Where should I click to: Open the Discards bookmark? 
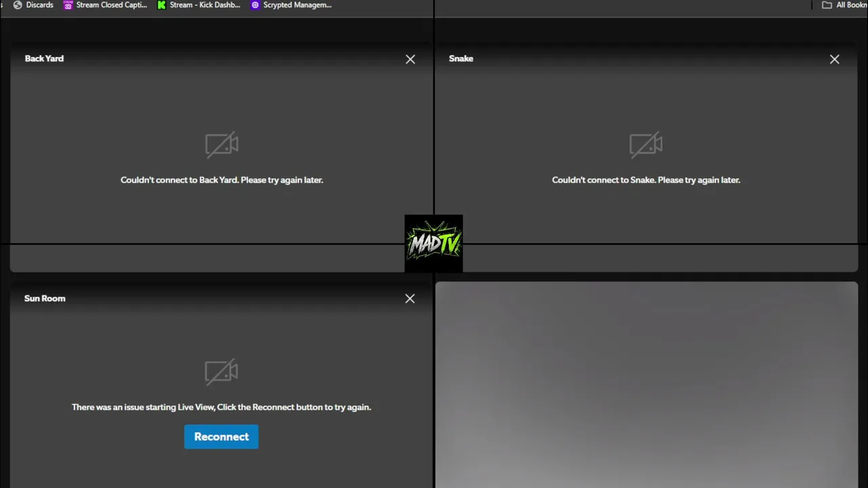point(33,5)
